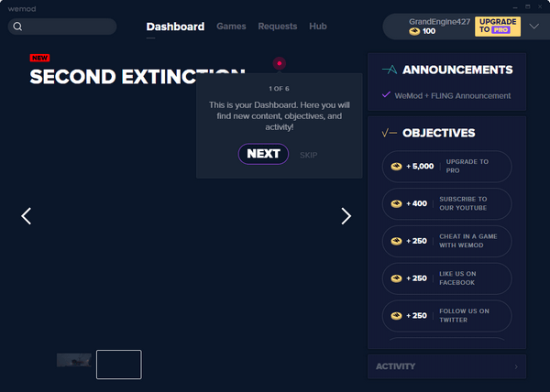Show the previous featured game
The image size is (550, 392).
pos(27,216)
